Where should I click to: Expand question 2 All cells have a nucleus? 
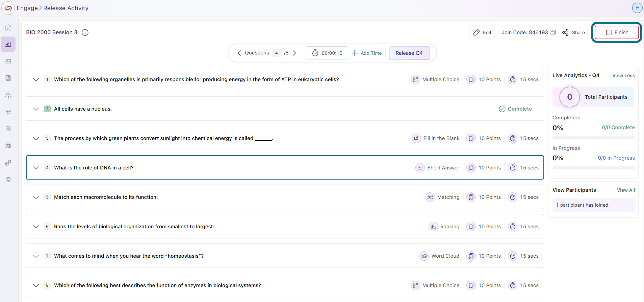tap(36, 109)
